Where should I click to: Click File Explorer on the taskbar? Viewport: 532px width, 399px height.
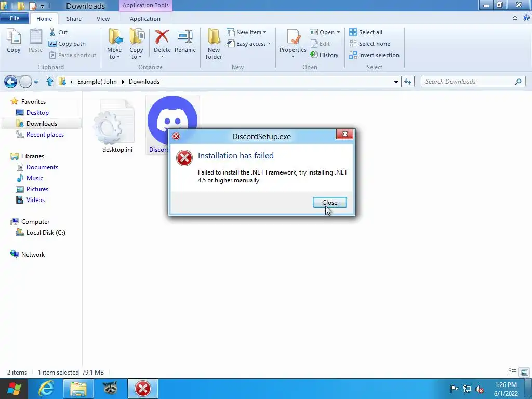pyautogui.click(x=78, y=389)
